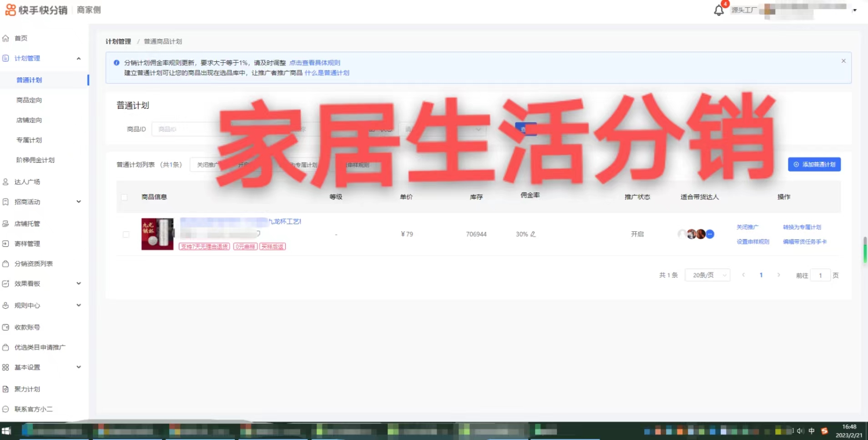Click the 添加普通计划 button
The image size is (868, 440).
pyautogui.click(x=814, y=164)
